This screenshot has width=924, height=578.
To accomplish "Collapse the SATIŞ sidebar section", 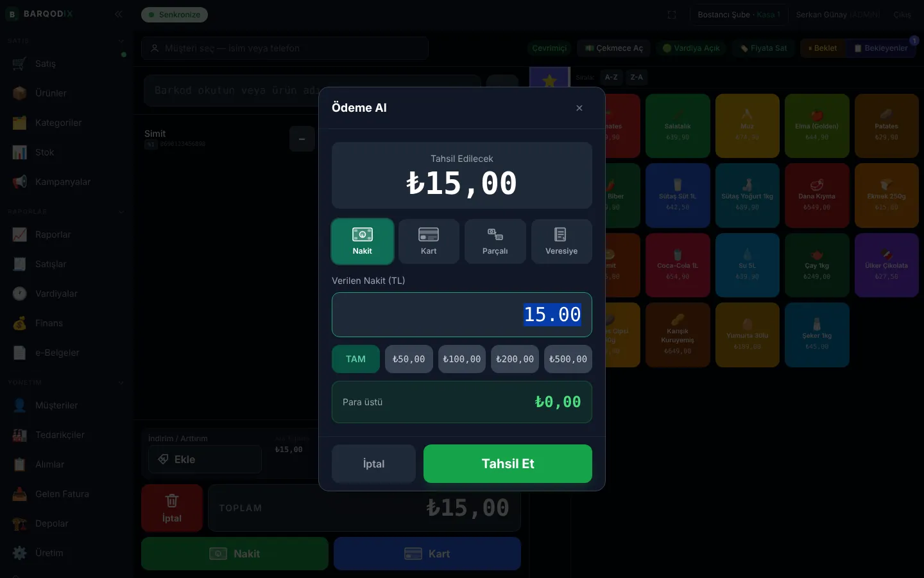I will [x=121, y=41].
